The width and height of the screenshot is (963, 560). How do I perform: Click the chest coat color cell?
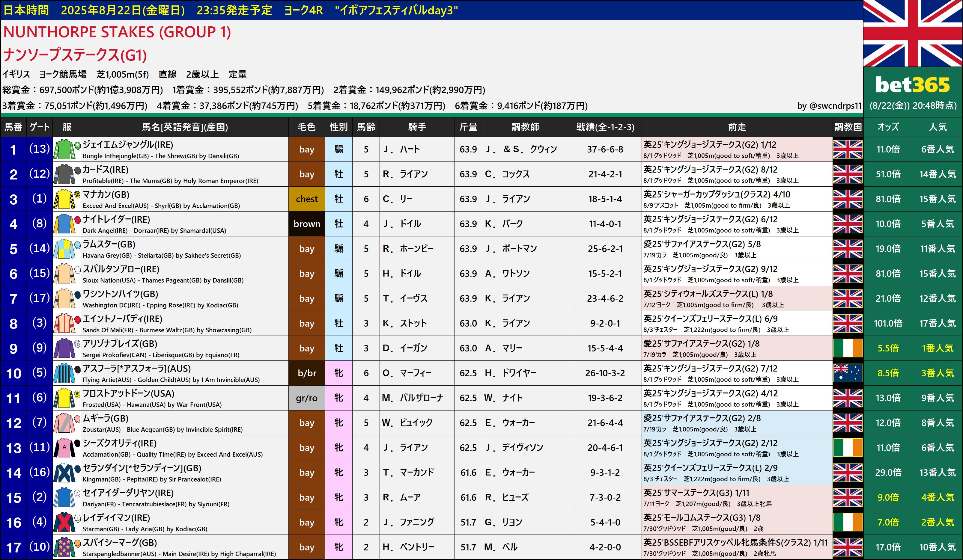coord(306,199)
